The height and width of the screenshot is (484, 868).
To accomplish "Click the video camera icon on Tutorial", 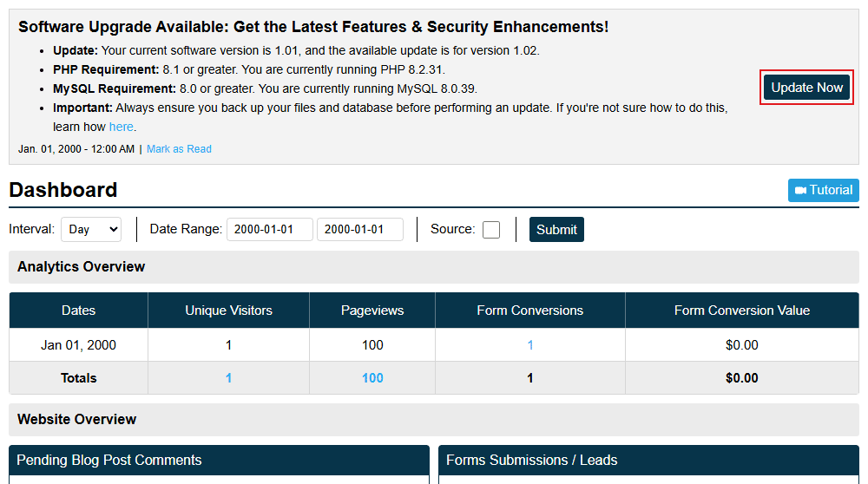I will coord(800,190).
